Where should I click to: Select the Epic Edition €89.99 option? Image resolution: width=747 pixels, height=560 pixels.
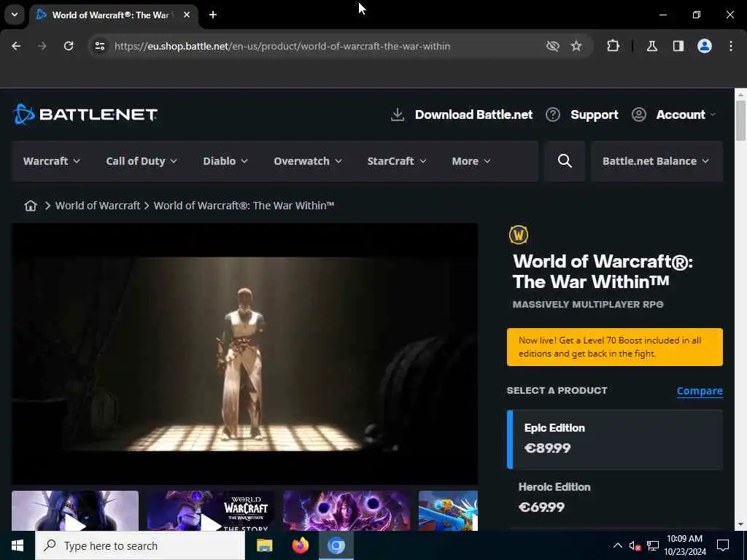[x=614, y=439]
